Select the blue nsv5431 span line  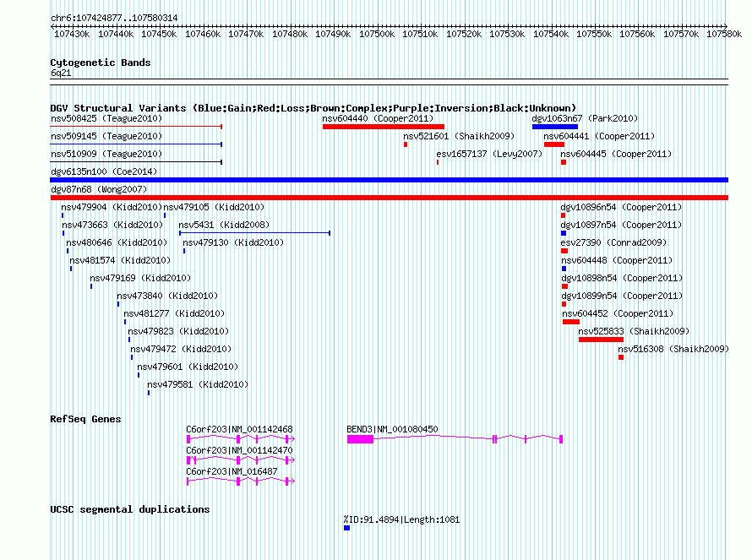pyautogui.click(x=254, y=233)
